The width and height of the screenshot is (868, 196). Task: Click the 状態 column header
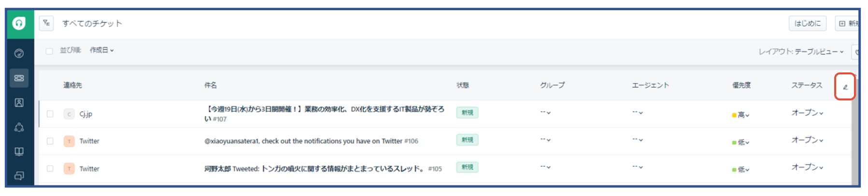(x=463, y=85)
